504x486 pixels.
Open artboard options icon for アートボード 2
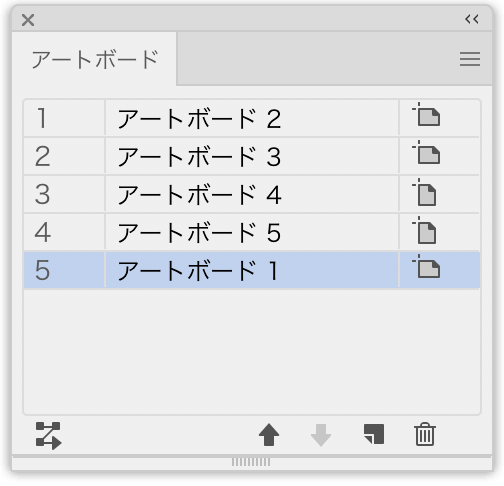[426, 114]
